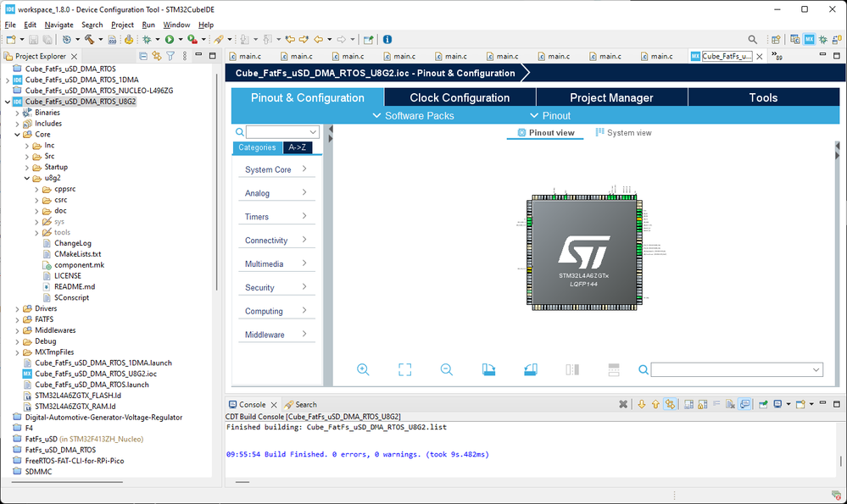Open the Tools tab
The image size is (847, 504).
pyautogui.click(x=763, y=97)
